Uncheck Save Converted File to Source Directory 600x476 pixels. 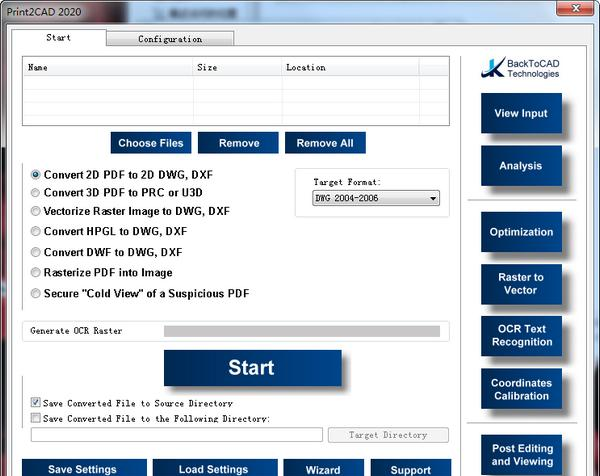pos(36,402)
